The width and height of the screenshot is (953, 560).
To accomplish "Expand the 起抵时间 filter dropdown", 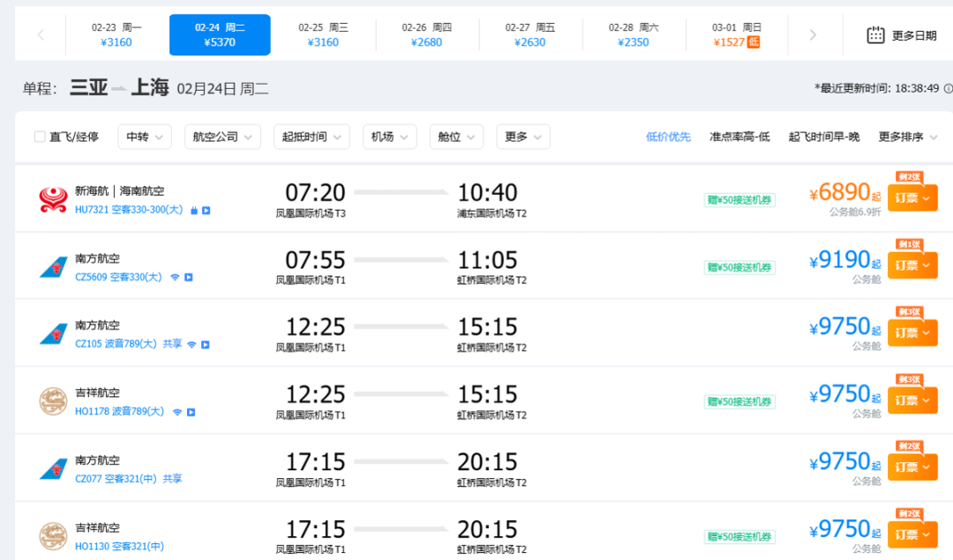I will (311, 137).
